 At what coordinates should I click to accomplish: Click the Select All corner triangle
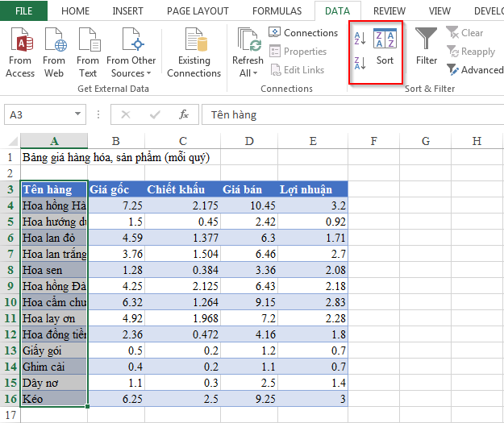13,141
